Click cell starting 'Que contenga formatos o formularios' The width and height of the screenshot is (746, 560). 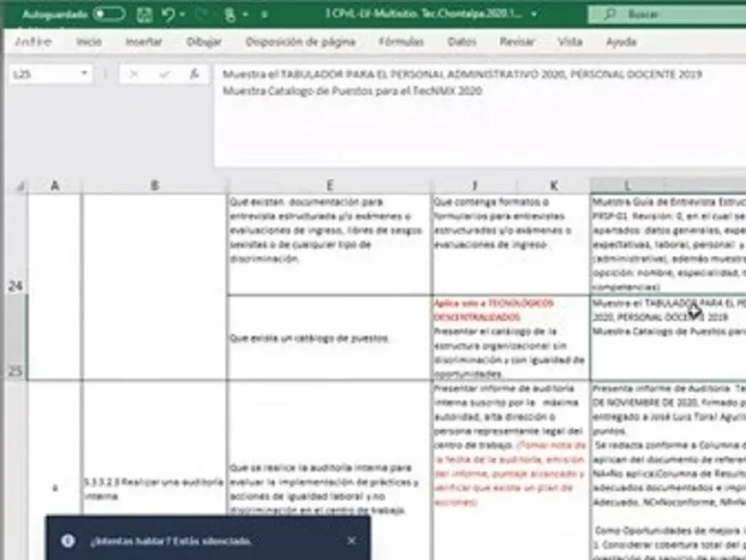[x=511, y=244]
